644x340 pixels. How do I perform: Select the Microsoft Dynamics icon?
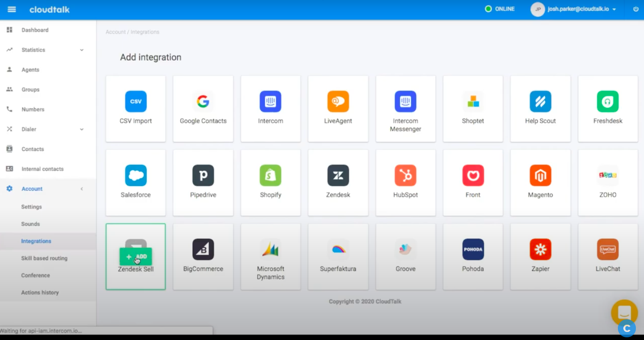tap(271, 249)
